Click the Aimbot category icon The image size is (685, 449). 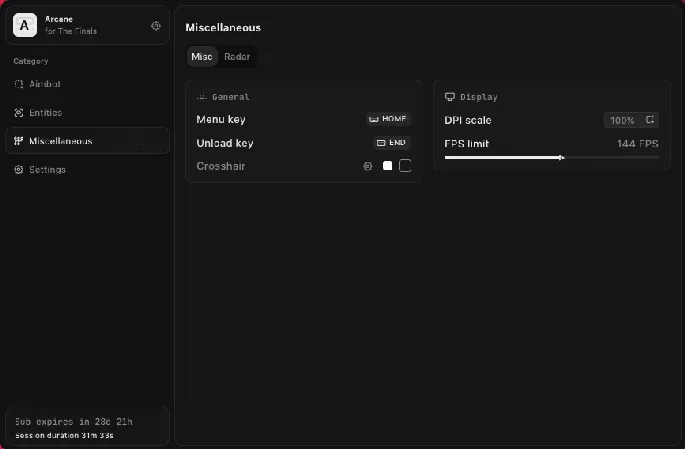pos(19,84)
